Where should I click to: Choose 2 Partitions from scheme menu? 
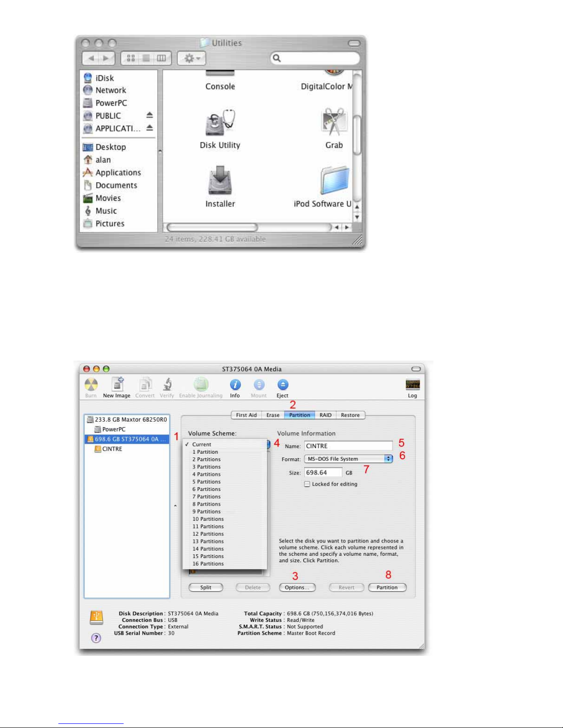pyautogui.click(x=225, y=459)
